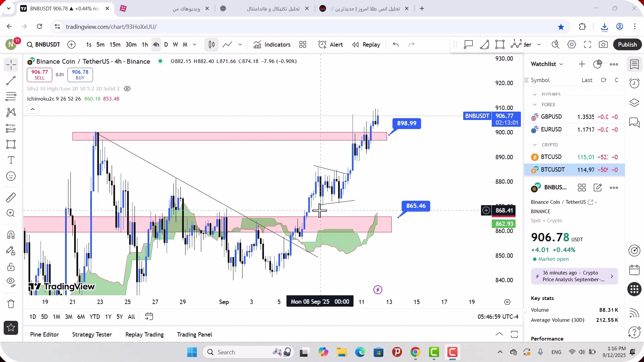Open the favorites star toolbar button
The width and height of the screenshot is (644, 362).
pos(11,327)
